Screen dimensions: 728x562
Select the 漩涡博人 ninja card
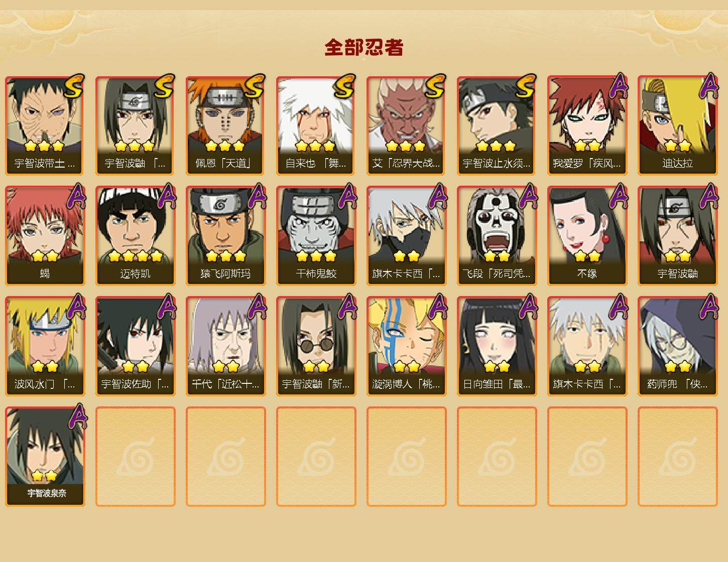[406, 346]
